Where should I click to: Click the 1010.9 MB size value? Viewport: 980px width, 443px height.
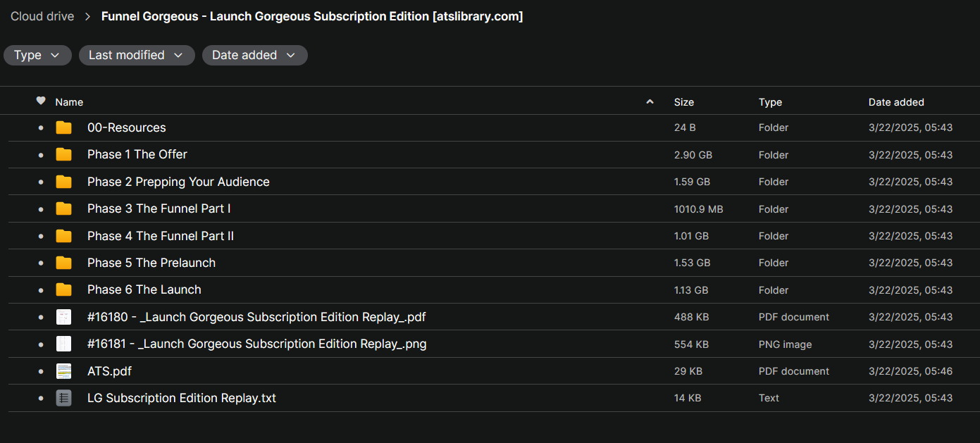tap(699, 209)
